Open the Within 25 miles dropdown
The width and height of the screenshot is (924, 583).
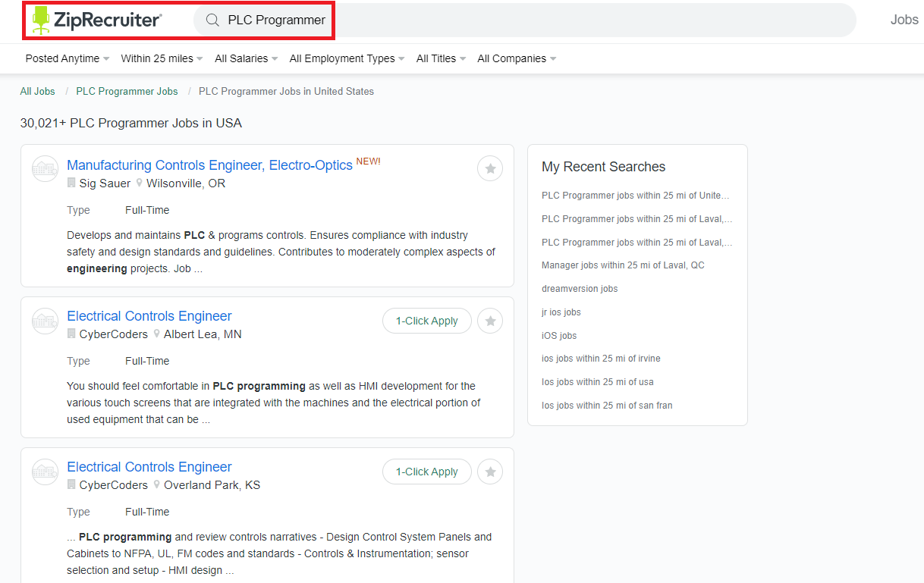[x=162, y=58]
